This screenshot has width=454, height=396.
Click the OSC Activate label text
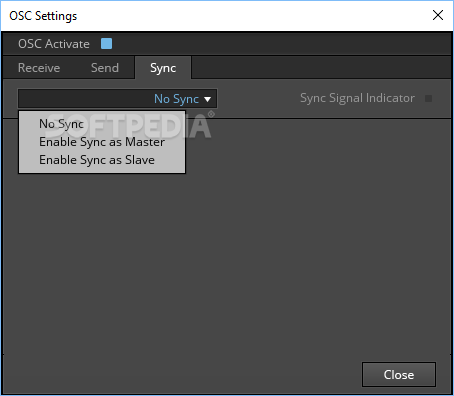coord(54,44)
